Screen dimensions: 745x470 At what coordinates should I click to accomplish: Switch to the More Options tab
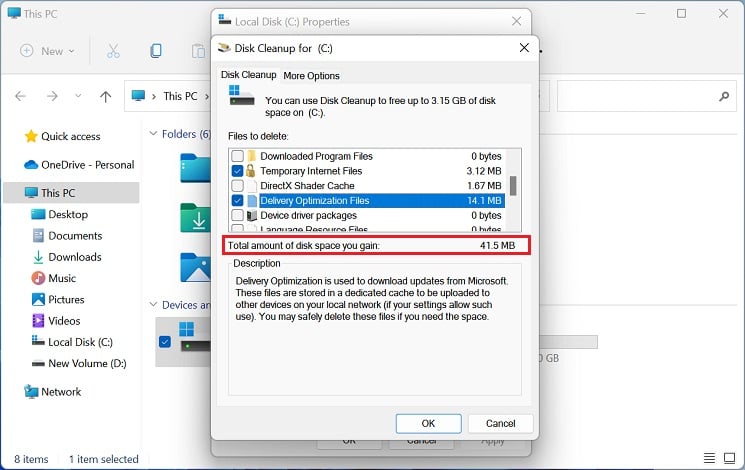(311, 76)
